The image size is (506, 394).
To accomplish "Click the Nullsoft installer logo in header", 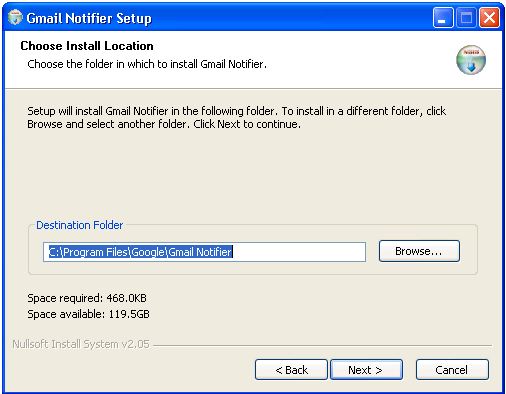I will click(471, 60).
